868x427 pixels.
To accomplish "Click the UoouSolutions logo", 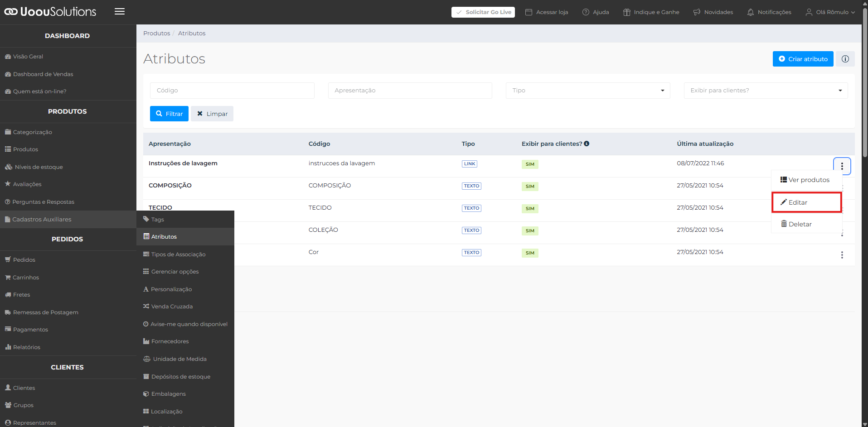I will (50, 12).
